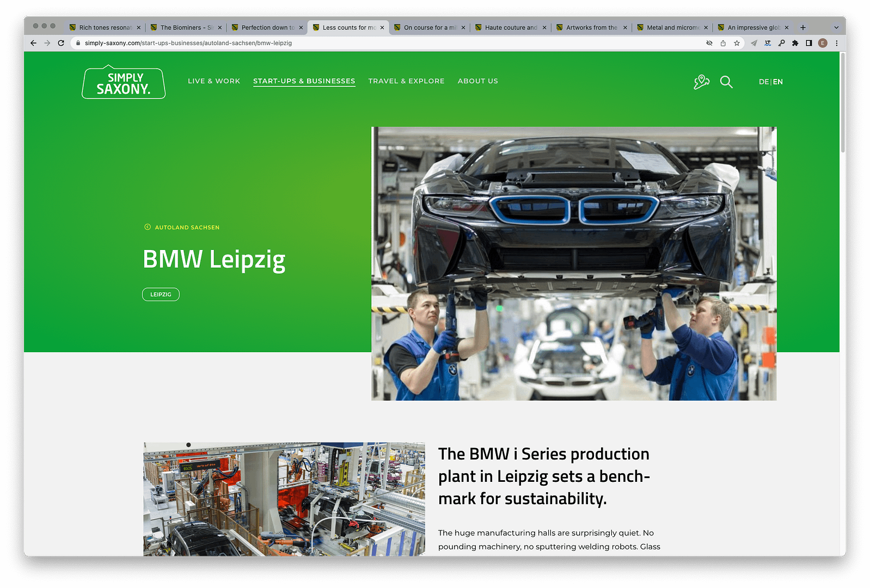Close the 'Perfection down to' tab
Screen dimensions: 870x588
pos(301,27)
